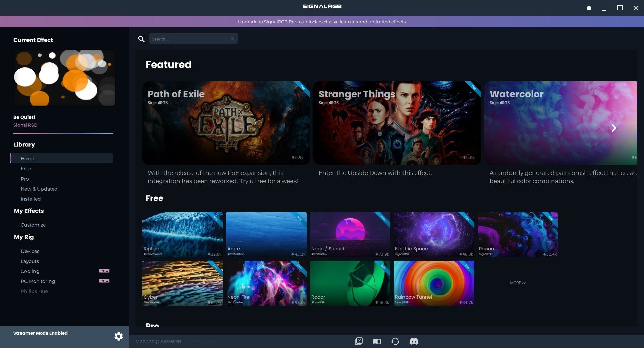The image size is (644, 348).
Task: Go to New & Updated effects
Action: (39, 189)
